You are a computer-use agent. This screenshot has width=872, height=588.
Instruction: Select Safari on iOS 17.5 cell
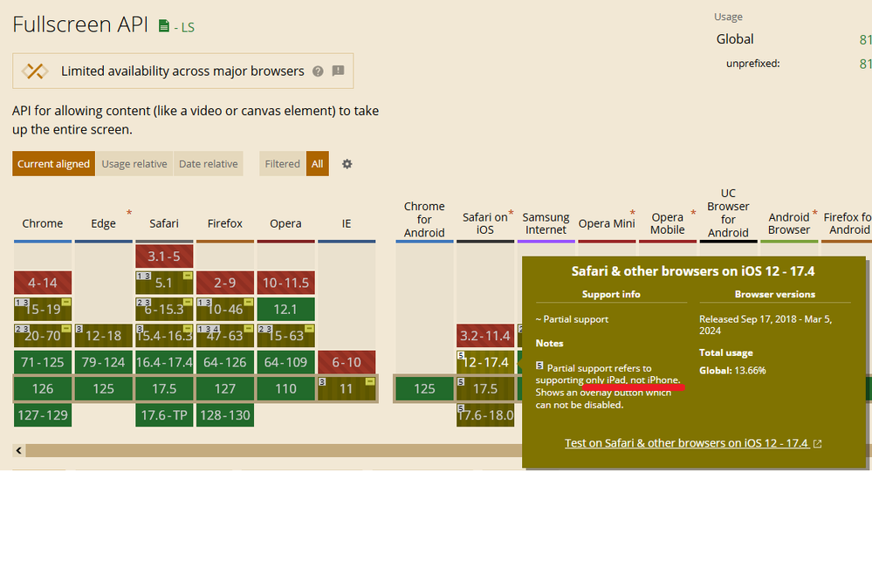tap(485, 388)
